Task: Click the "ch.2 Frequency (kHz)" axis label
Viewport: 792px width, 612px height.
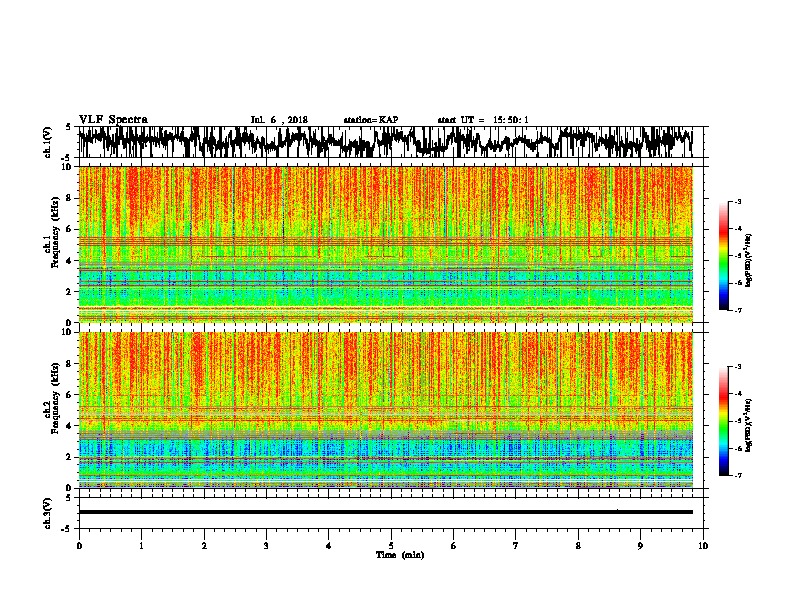Action: [x=52, y=398]
